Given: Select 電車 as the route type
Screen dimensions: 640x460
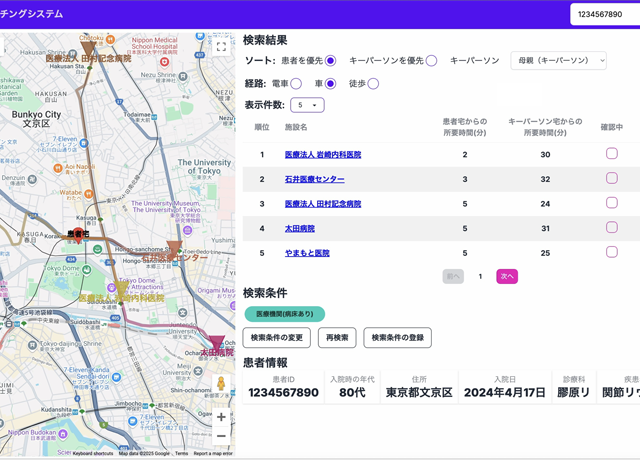Looking at the screenshot, I should tap(296, 84).
